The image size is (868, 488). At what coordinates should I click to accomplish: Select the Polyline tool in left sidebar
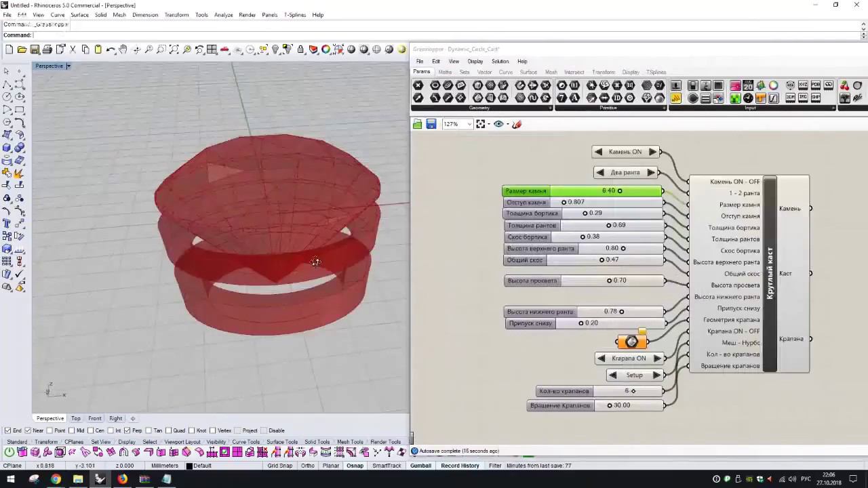point(7,84)
